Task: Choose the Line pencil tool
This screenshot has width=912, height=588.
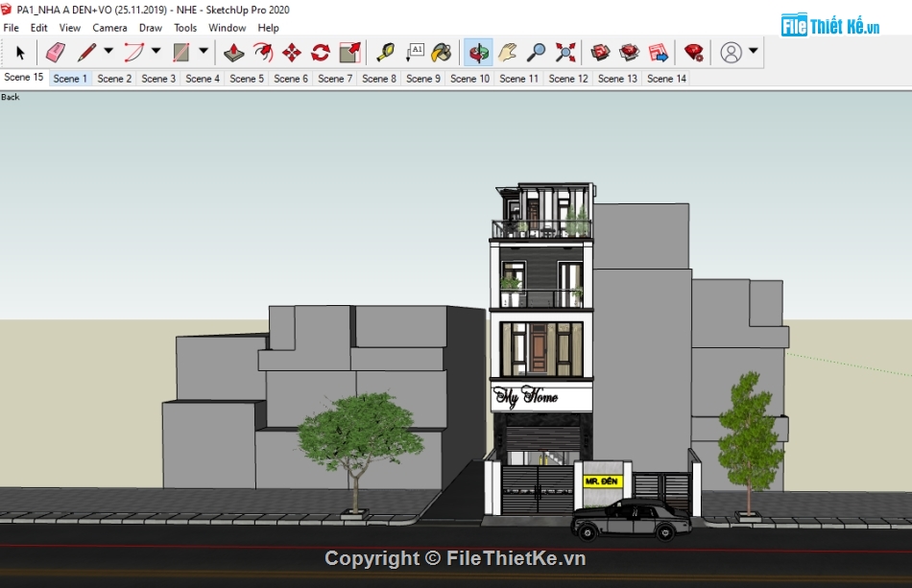Action: point(87,53)
